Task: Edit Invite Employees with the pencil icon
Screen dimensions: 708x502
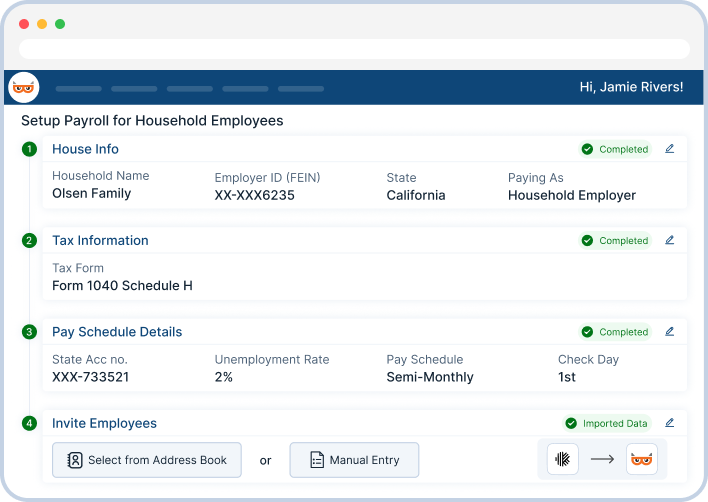Action: (670, 423)
